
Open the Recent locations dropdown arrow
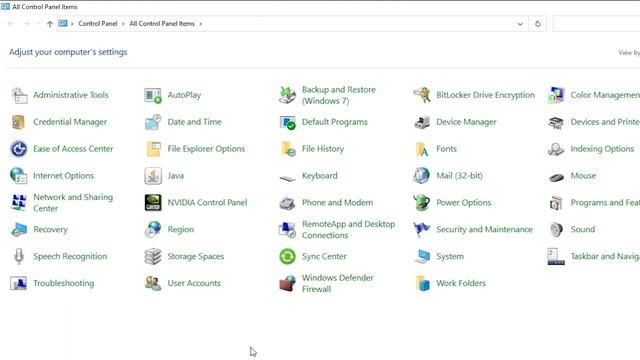point(38,24)
